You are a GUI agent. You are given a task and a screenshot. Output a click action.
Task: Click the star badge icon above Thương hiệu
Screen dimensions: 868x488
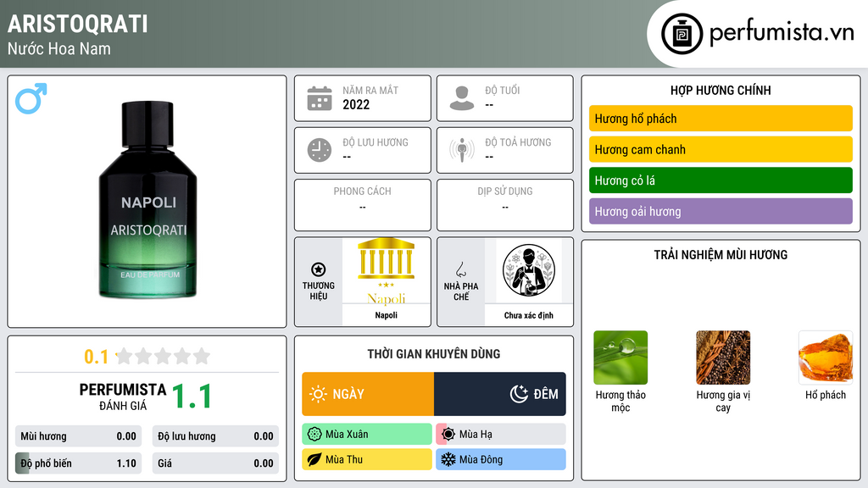(319, 269)
